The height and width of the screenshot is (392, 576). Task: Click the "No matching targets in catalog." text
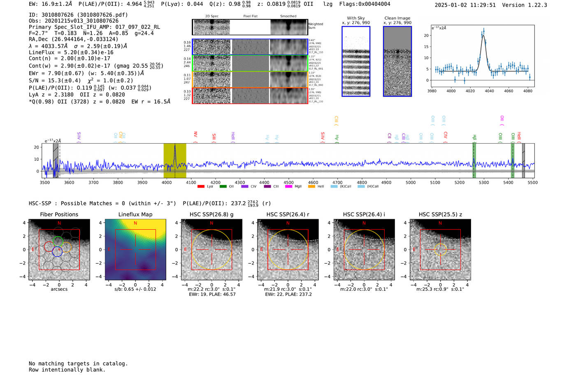(78, 364)
